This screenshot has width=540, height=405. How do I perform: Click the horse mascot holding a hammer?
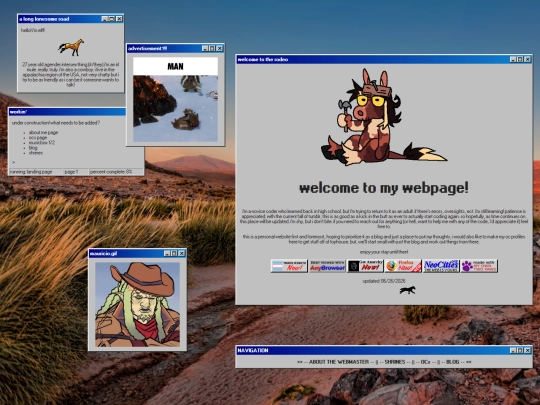coord(383,117)
